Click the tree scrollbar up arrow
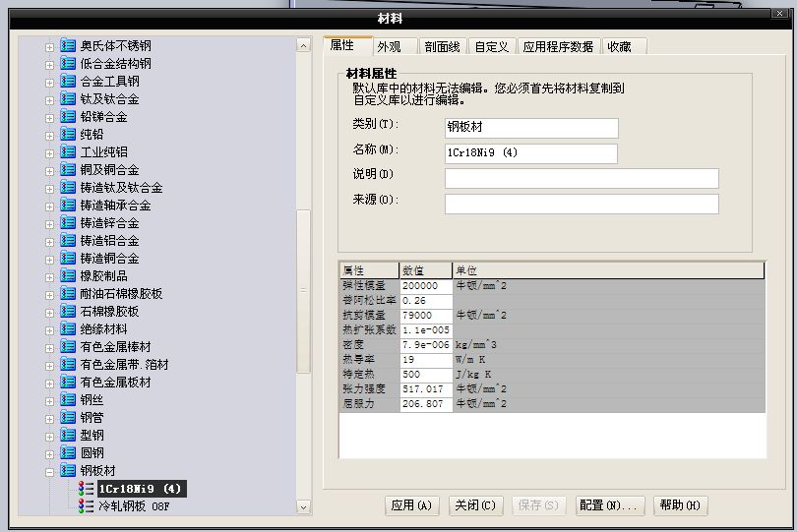 click(x=303, y=46)
